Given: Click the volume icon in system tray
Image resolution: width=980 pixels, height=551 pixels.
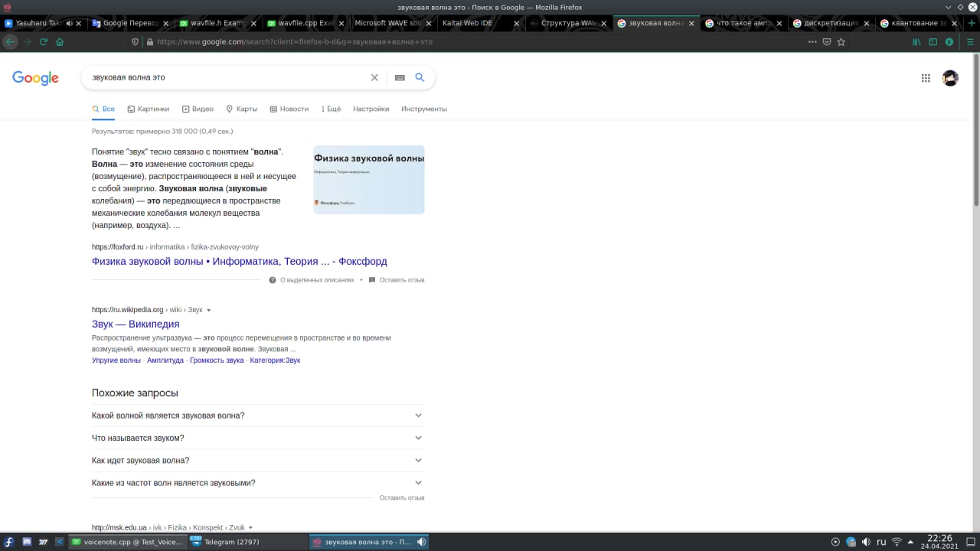Looking at the screenshot, I should [866, 542].
